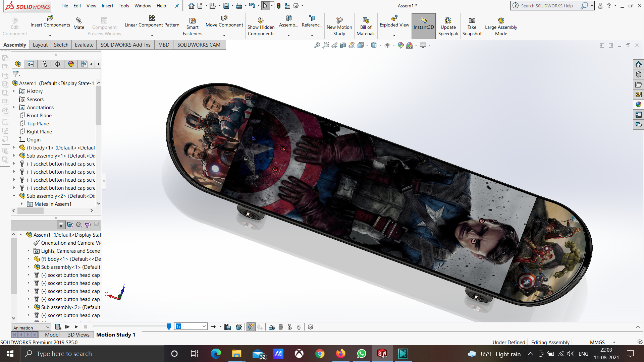644x362 pixels.
Task: Click Calculate motion study icon
Action: click(58, 327)
